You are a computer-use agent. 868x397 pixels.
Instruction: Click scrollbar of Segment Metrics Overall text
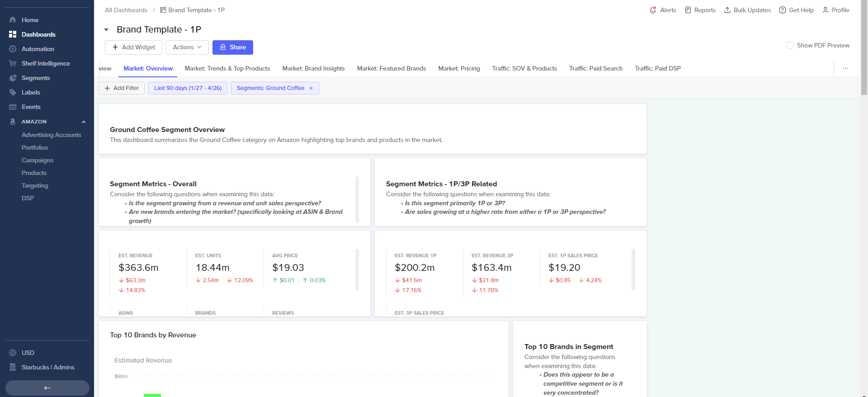coord(357,199)
